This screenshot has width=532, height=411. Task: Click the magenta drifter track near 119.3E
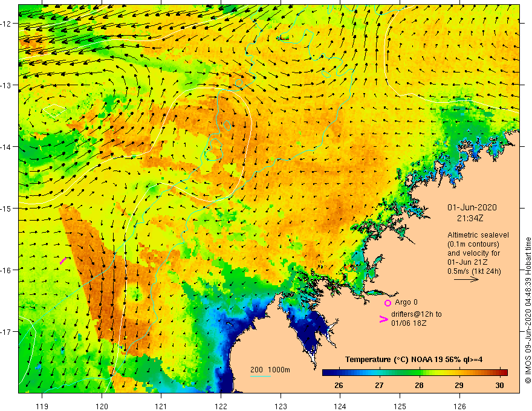pos(63,261)
